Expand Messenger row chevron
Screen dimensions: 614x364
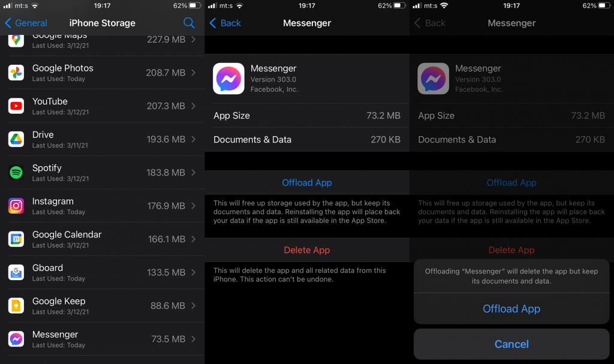194,339
